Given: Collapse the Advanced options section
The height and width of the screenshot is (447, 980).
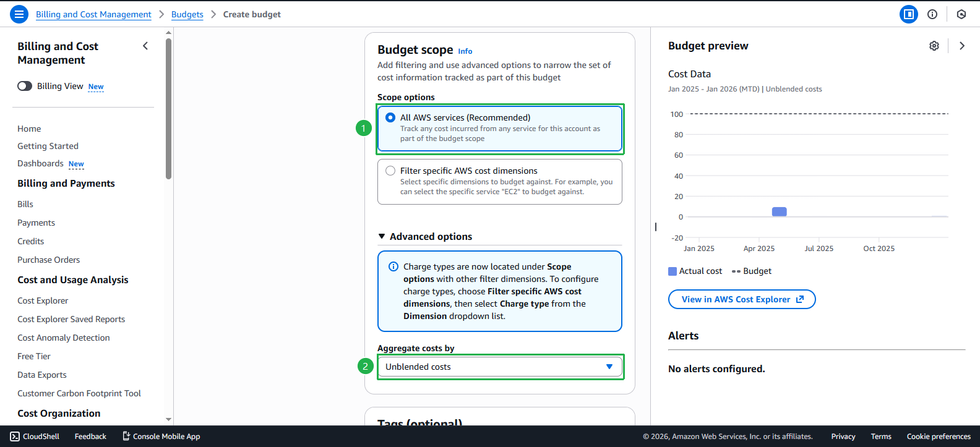Looking at the screenshot, I should coord(424,236).
